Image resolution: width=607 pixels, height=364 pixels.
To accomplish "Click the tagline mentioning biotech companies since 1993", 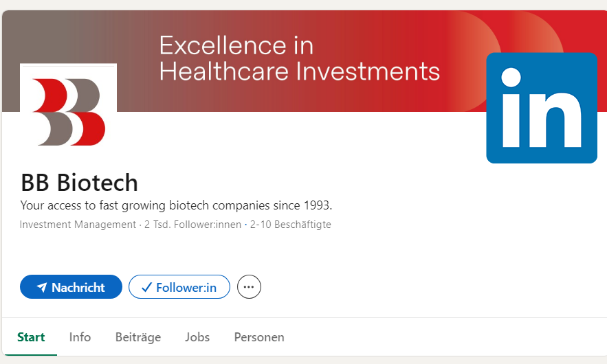I will click(176, 205).
